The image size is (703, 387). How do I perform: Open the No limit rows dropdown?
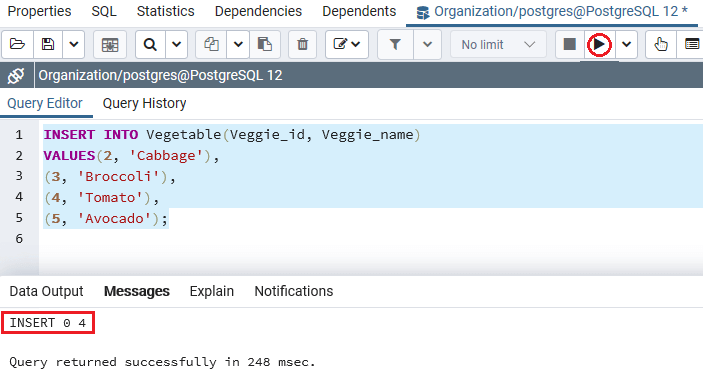click(x=498, y=44)
